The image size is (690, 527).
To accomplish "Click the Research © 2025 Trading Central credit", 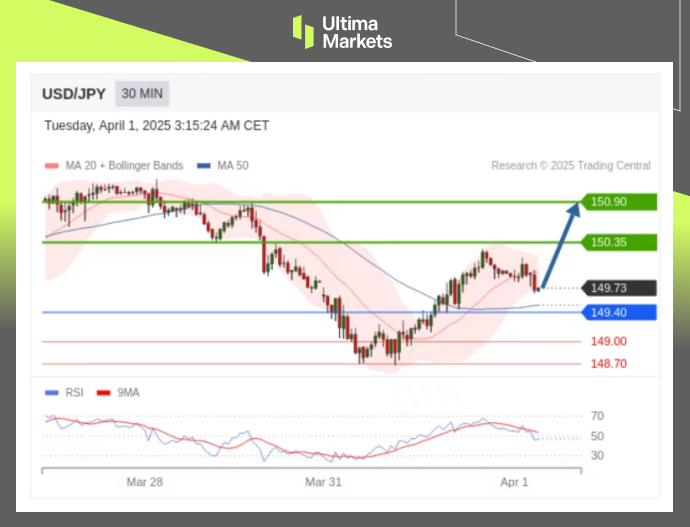I will 570,166.
